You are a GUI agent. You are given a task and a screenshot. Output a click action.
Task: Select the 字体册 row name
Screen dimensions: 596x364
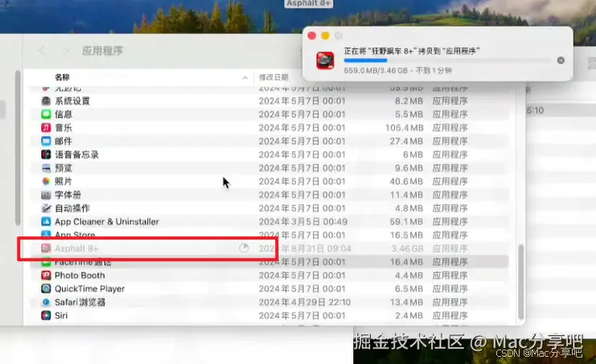pyautogui.click(x=68, y=194)
